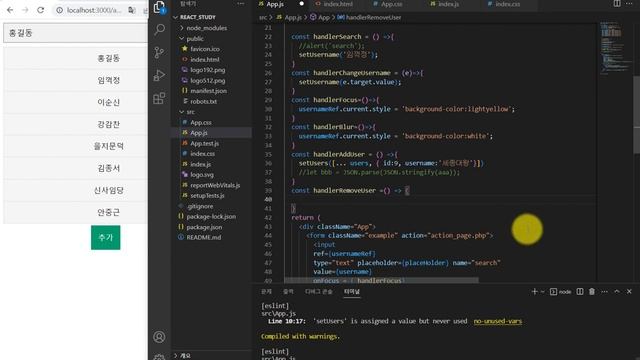This screenshot has width=640, height=360.
Task: Open the 문제 (Problems) panel tab
Action: [266, 291]
